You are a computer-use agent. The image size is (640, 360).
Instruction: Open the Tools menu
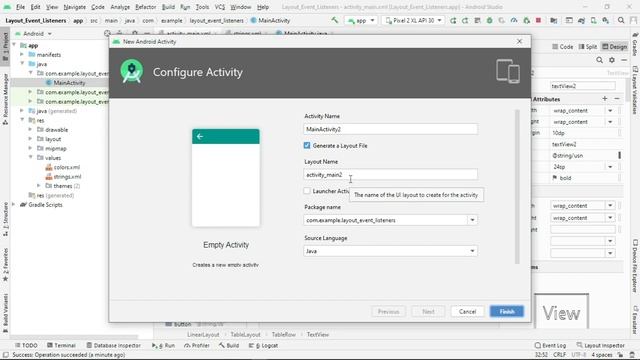pos(202,7)
